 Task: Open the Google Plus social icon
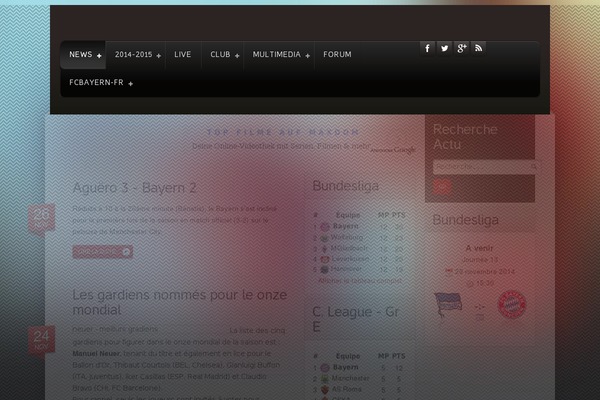(461, 48)
